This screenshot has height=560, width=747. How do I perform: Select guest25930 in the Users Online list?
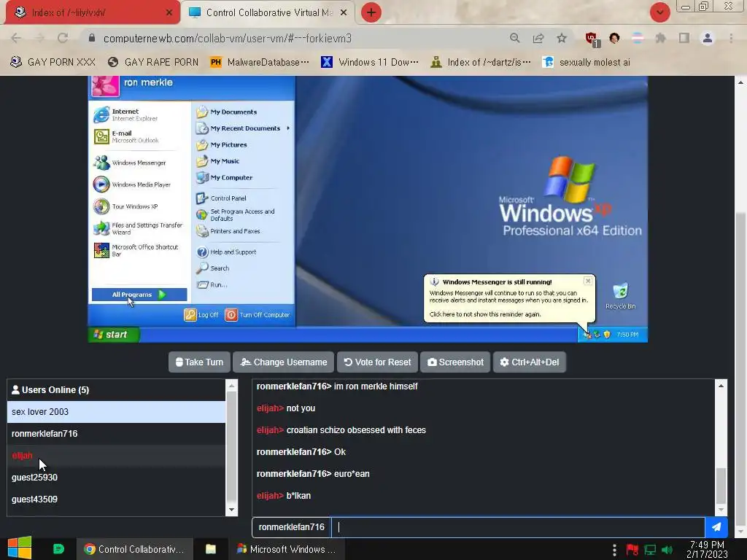(116, 477)
